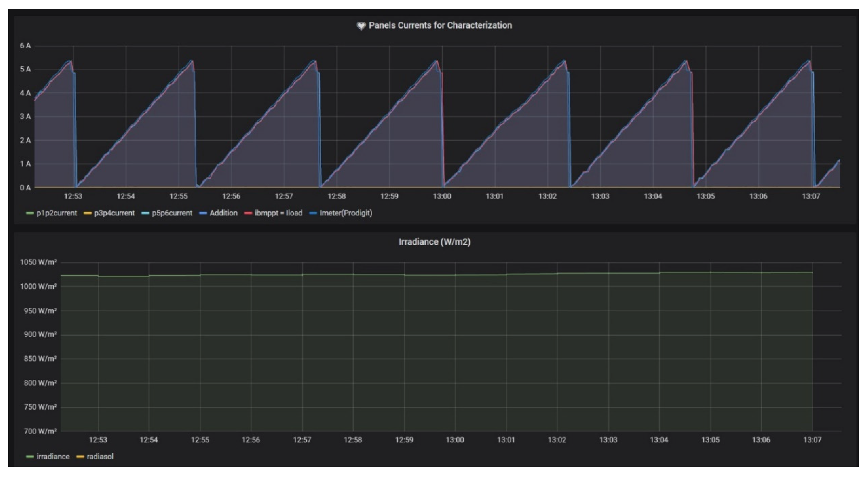Click the cyan p5p6current color swatch
Screen dimensions: 868x477
pos(145,213)
